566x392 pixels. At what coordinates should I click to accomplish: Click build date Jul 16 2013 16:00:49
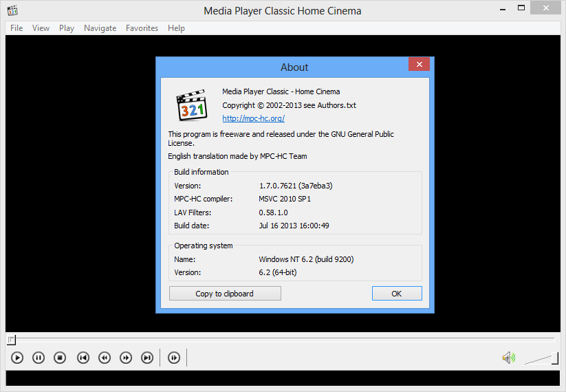(x=294, y=226)
